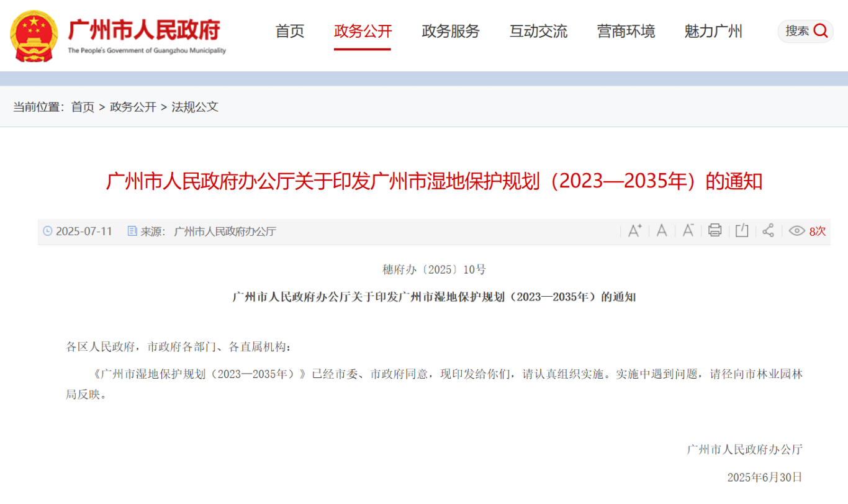Select the 政务公开 navigation tab
The width and height of the screenshot is (848, 504).
[363, 31]
